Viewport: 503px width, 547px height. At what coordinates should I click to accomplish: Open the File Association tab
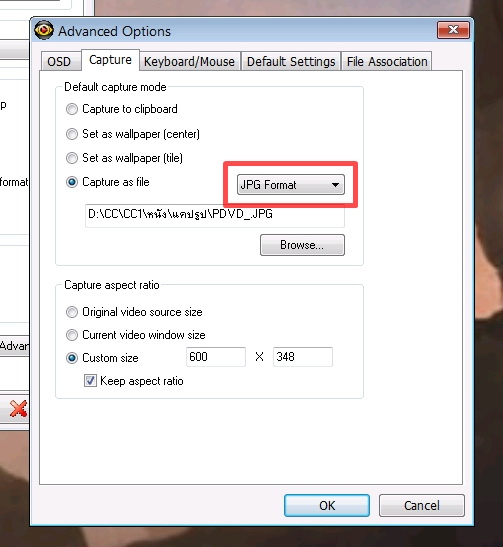(387, 62)
